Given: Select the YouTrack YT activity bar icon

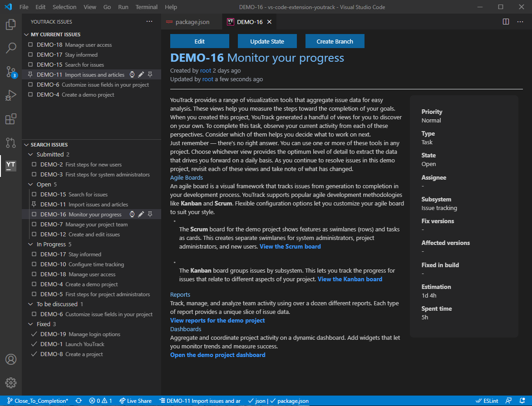Looking at the screenshot, I should click(11, 166).
